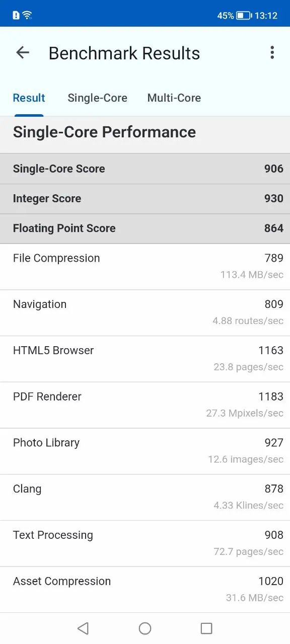
Task: Tap the back arrow icon
Action: click(x=23, y=52)
